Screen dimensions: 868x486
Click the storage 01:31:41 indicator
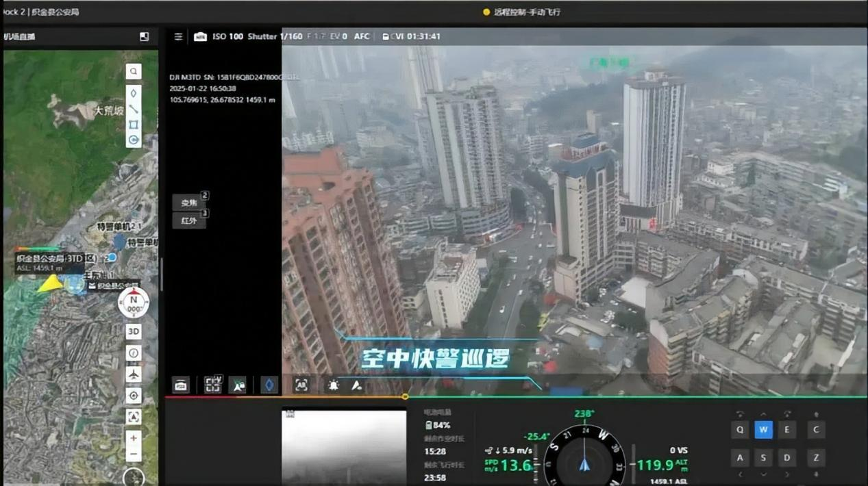click(412, 36)
